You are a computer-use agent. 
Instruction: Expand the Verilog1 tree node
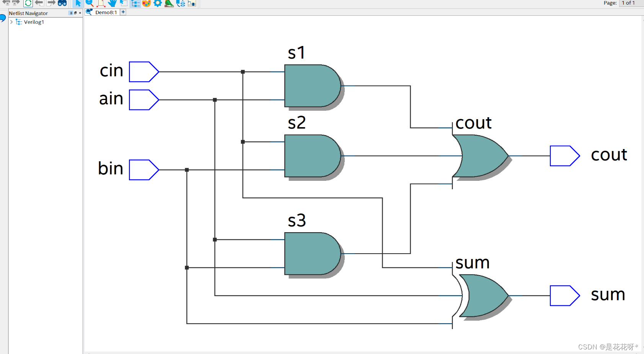click(11, 22)
